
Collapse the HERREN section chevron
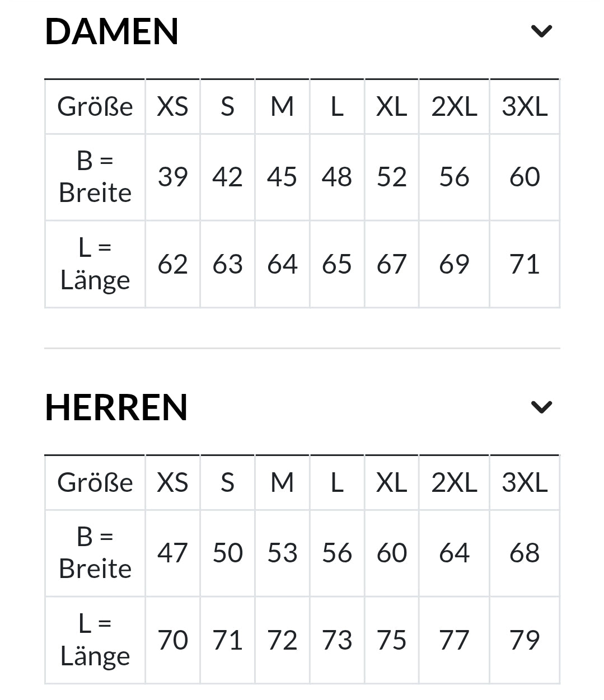(541, 407)
